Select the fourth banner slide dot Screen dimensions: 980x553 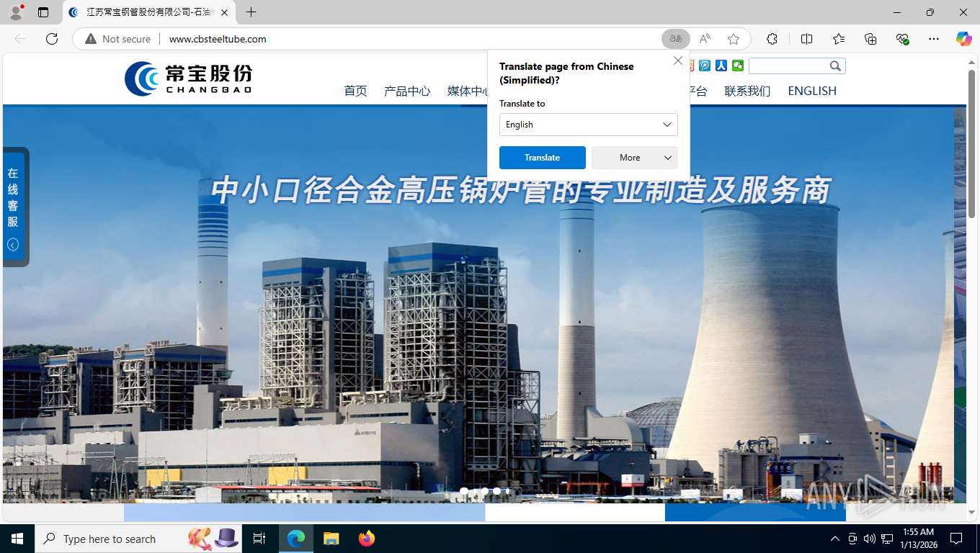496,491
